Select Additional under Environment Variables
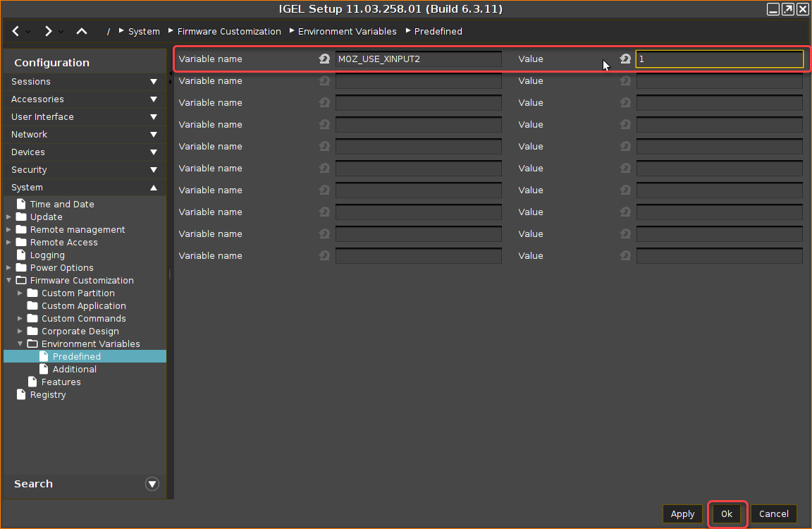This screenshot has height=529, width=812. 74,370
